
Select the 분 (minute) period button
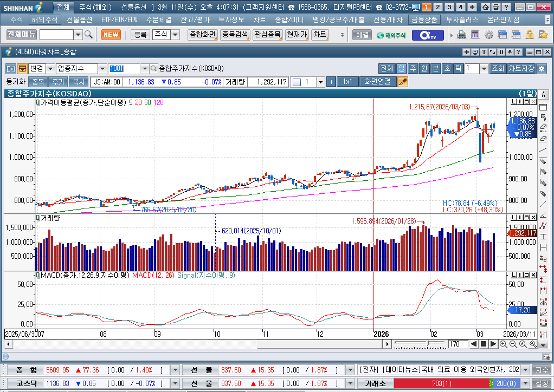[436, 68]
